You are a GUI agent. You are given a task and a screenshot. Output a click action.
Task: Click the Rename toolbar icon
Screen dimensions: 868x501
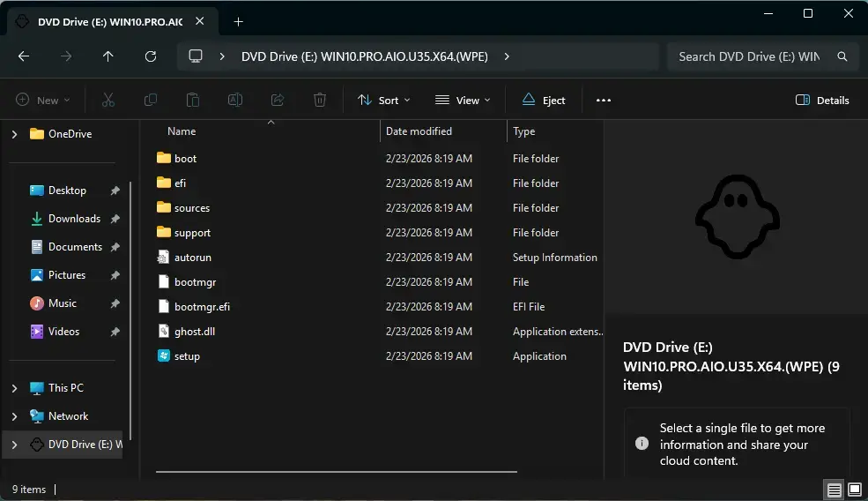click(235, 100)
